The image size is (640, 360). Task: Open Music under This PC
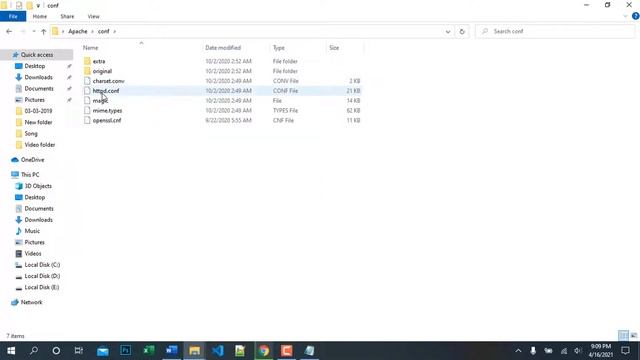tap(32, 231)
